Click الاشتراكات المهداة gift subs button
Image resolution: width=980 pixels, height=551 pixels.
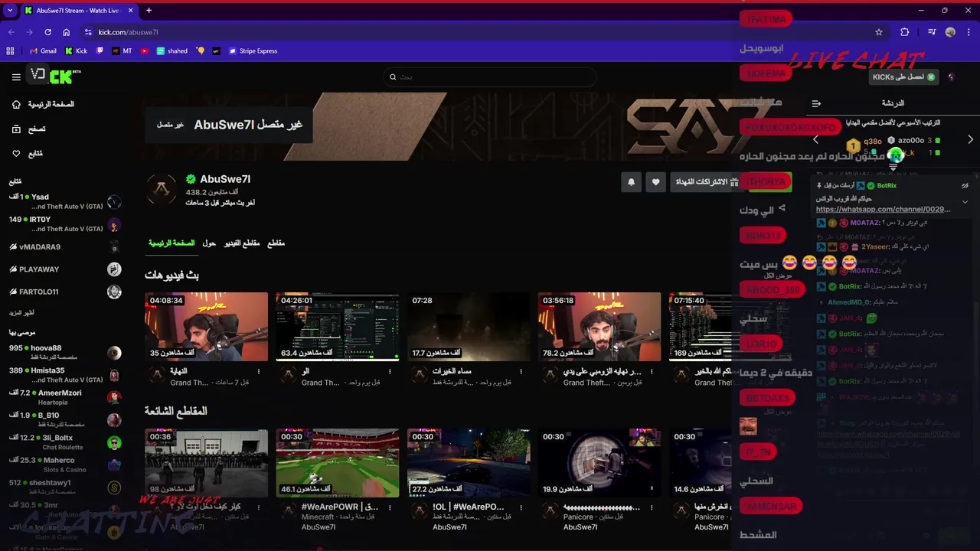point(706,182)
